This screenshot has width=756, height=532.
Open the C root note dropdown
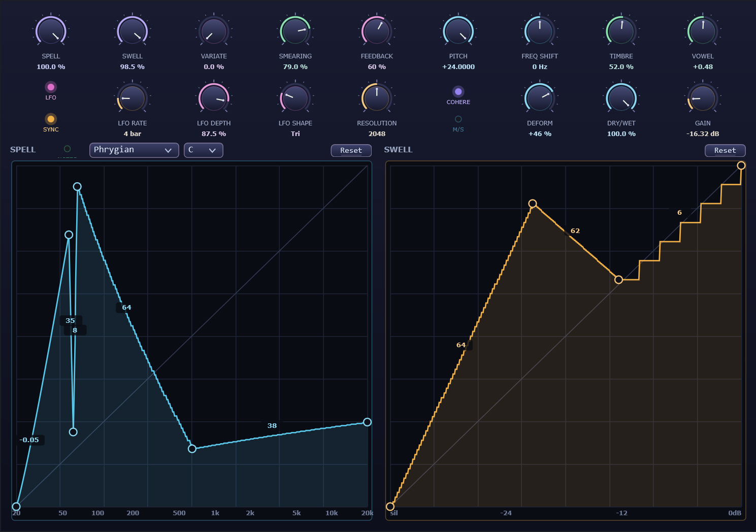[x=203, y=150]
